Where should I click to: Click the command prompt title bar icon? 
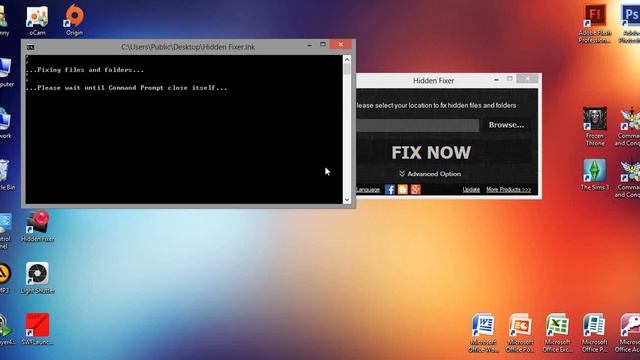click(30, 47)
